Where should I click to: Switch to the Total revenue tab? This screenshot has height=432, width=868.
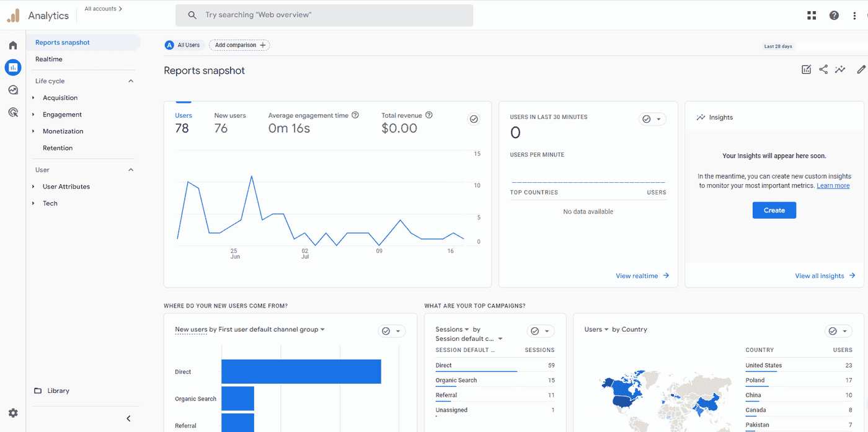pos(407,123)
